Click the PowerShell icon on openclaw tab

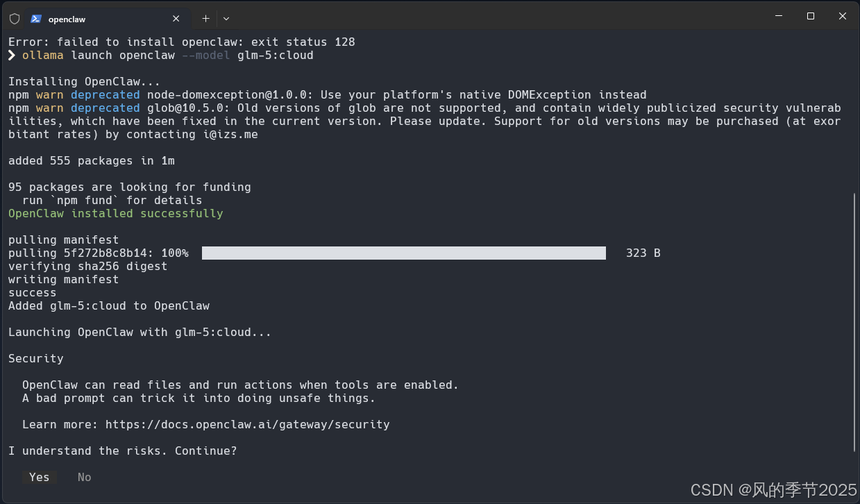tap(36, 19)
